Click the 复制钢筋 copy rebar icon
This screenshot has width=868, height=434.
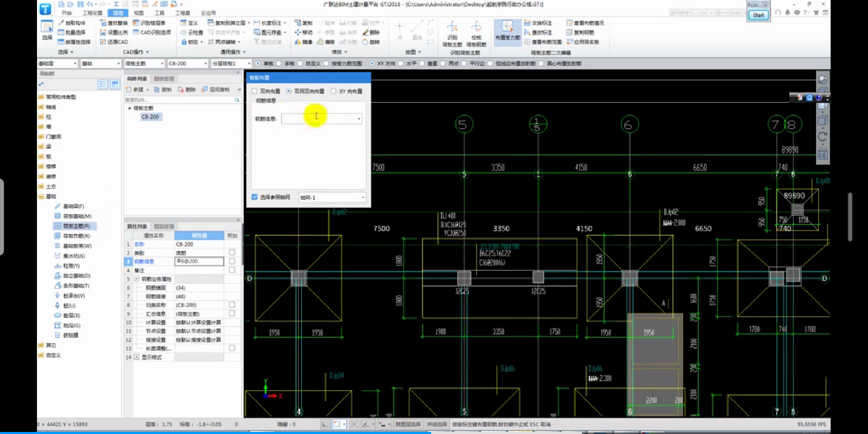pos(569,32)
